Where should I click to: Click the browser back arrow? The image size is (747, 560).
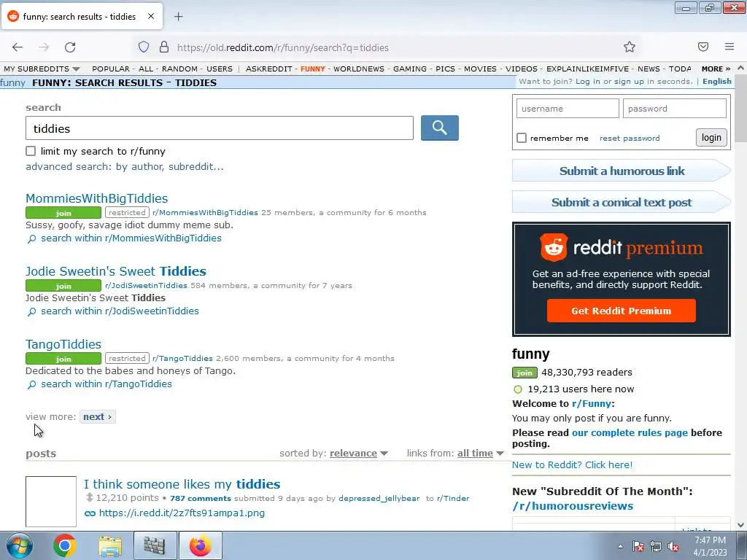coord(18,47)
